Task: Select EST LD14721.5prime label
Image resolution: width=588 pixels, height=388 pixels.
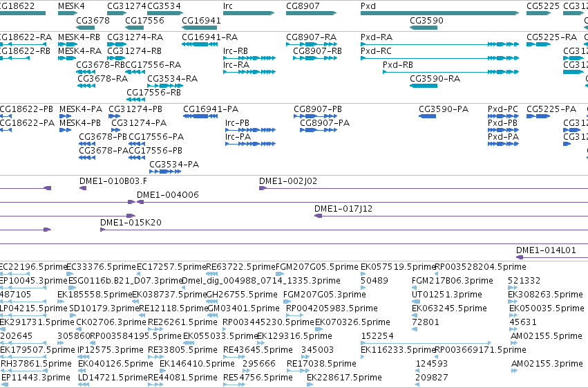Action: tap(113, 378)
